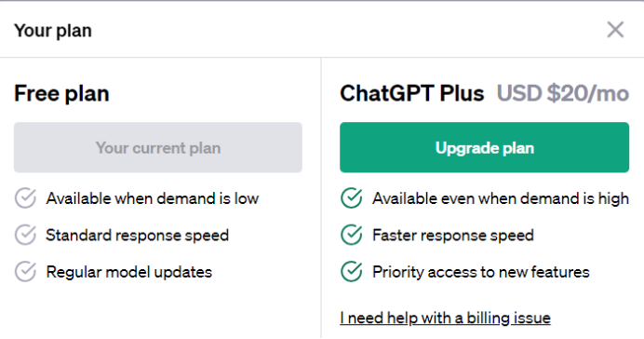Screen dimensions: 644x339
Task: Click green check beside Available even when demand is high
Action: tap(352, 198)
